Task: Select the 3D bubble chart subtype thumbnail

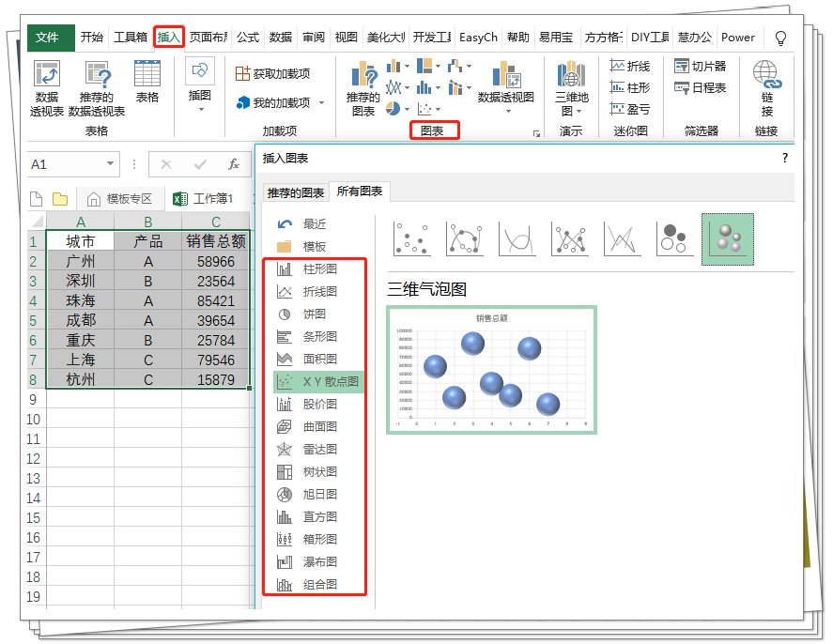Action: (x=728, y=238)
